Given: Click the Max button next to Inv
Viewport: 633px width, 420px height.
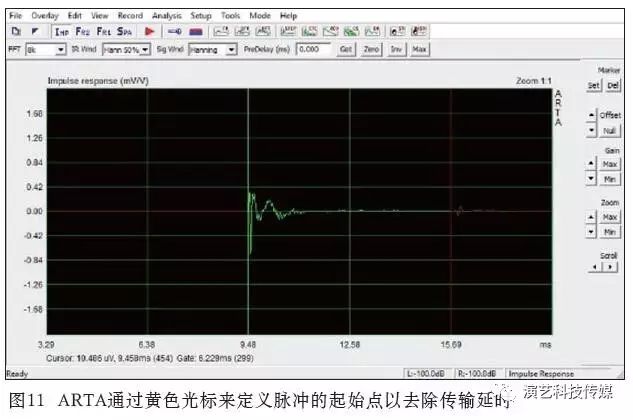Looking at the screenshot, I should (x=419, y=49).
